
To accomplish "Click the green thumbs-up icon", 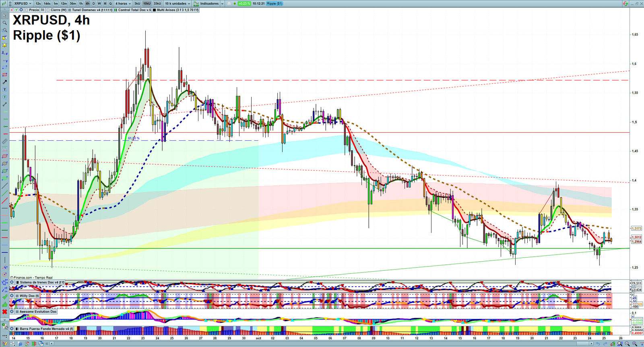I will (x=4, y=304).
